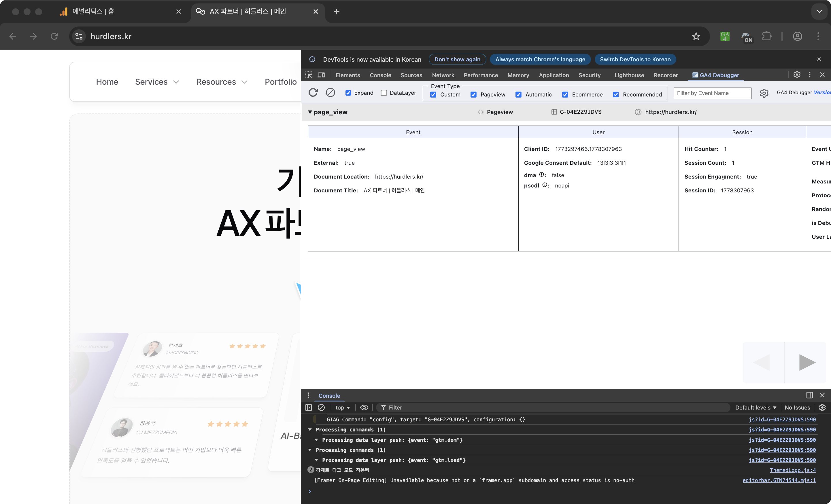Image resolution: width=831 pixels, height=504 pixels.
Task: Open the console drawer three-dot menu
Action: click(x=309, y=395)
